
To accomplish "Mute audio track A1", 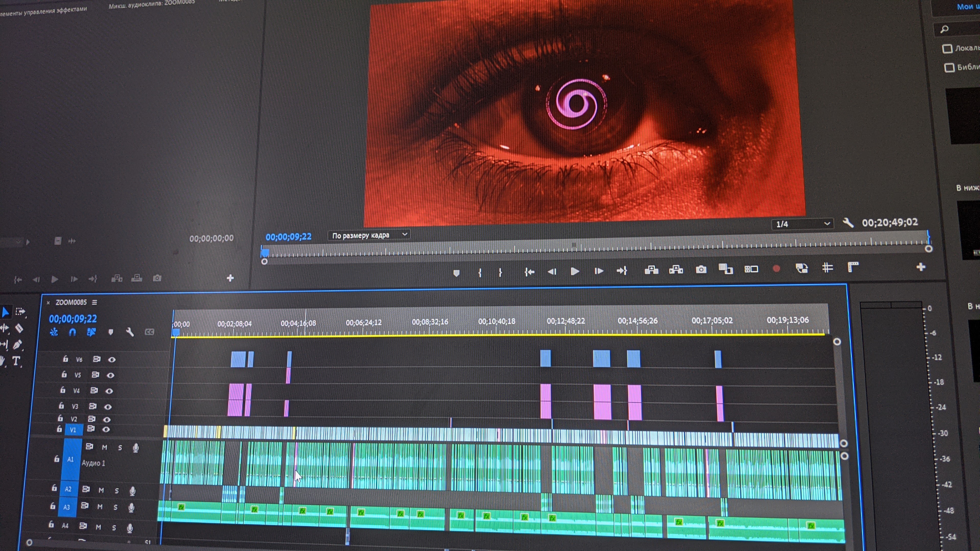I will point(105,448).
